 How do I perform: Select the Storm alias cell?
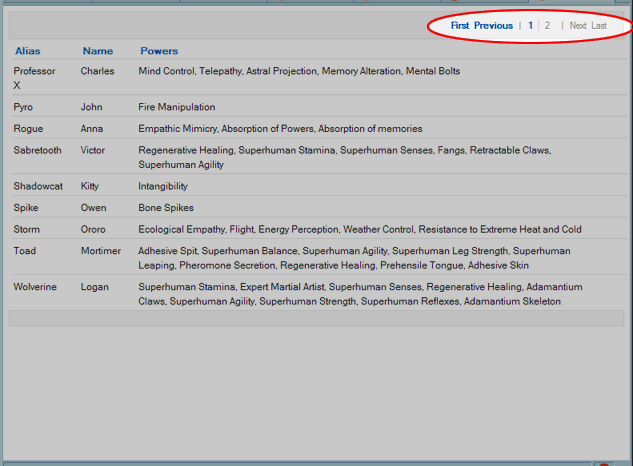coord(27,229)
